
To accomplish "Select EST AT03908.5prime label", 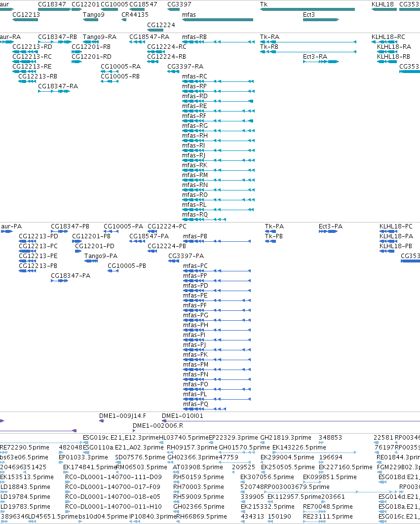I will click(x=197, y=467).
